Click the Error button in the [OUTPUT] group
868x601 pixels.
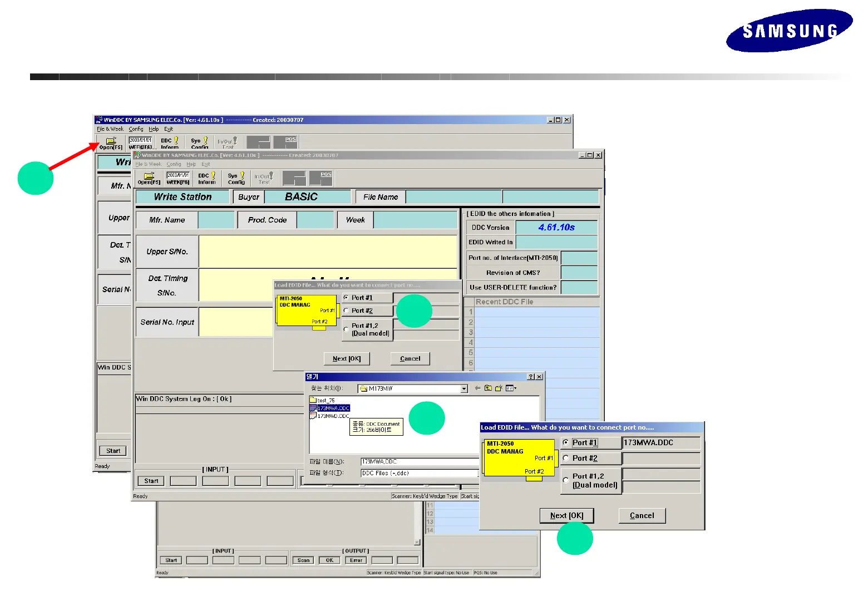pyautogui.click(x=356, y=560)
